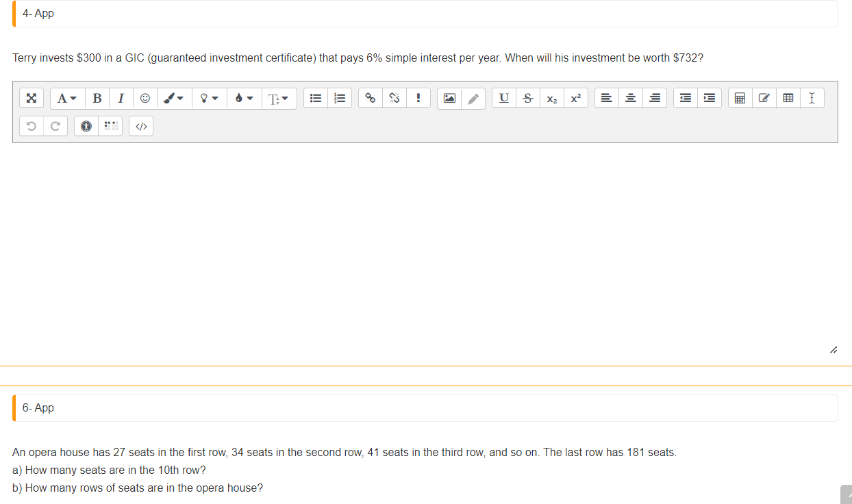
Task: Align text to the right
Action: click(x=655, y=99)
